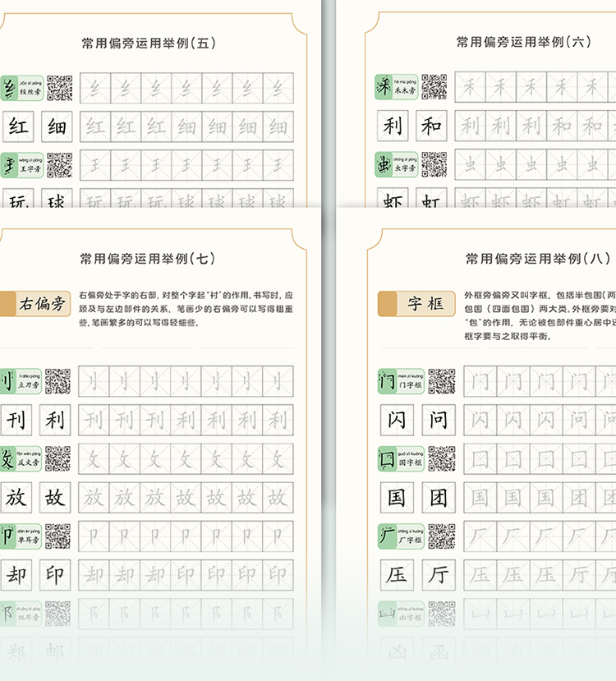Select the faded example character 邮
This screenshot has width=616, height=681.
[x=55, y=652]
